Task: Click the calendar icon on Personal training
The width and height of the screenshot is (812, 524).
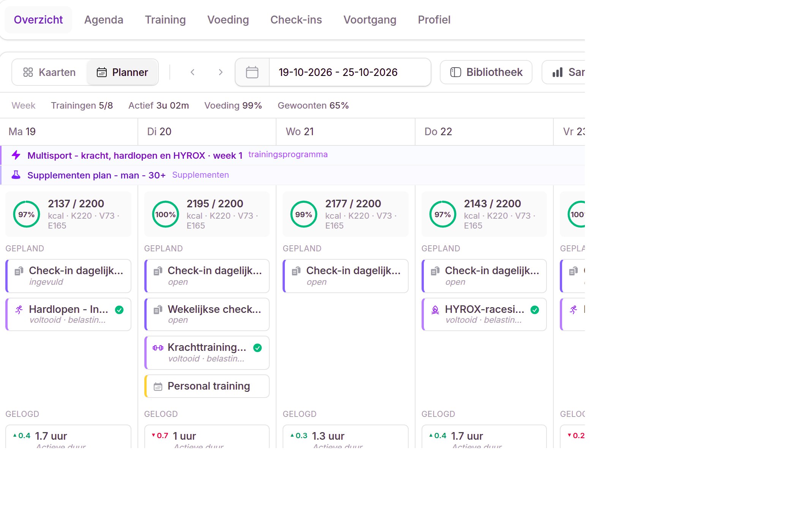Action: coord(158,387)
